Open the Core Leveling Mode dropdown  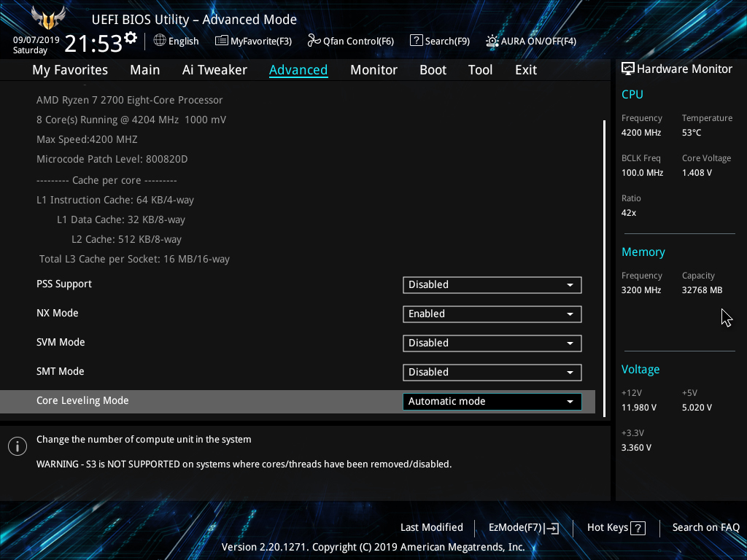click(492, 402)
